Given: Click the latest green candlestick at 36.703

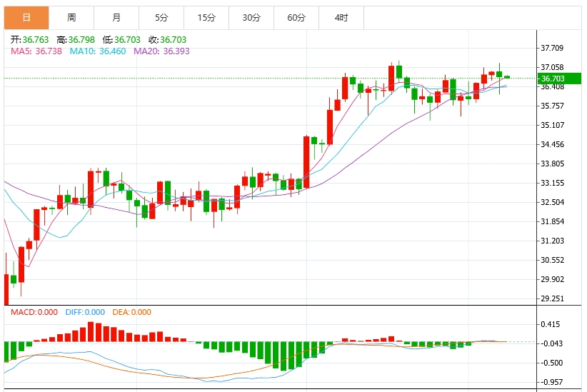Looking at the screenshot, I should tap(507, 77).
